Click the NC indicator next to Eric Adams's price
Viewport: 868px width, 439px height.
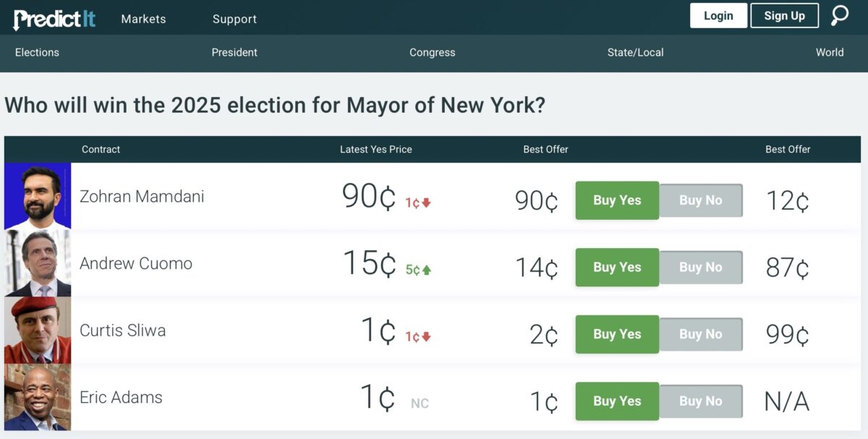click(420, 404)
